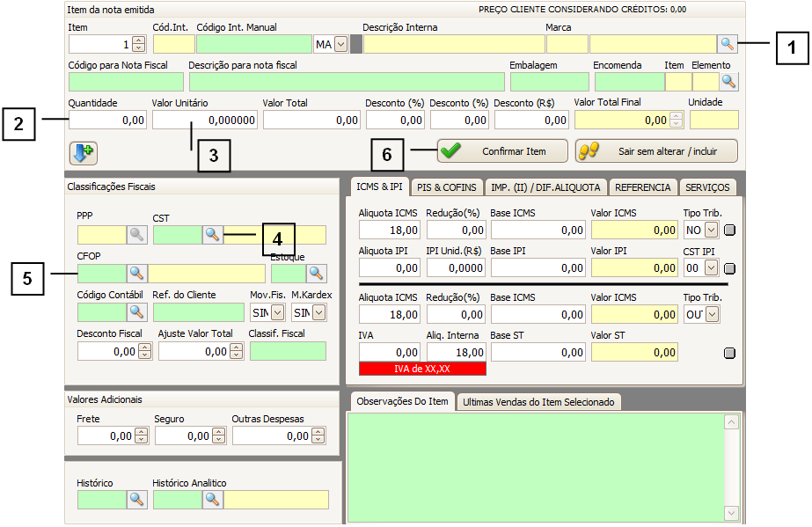Image resolution: width=812 pixels, height=527 pixels.
Task: Click the blue arrow add-item icon
Action: [84, 151]
